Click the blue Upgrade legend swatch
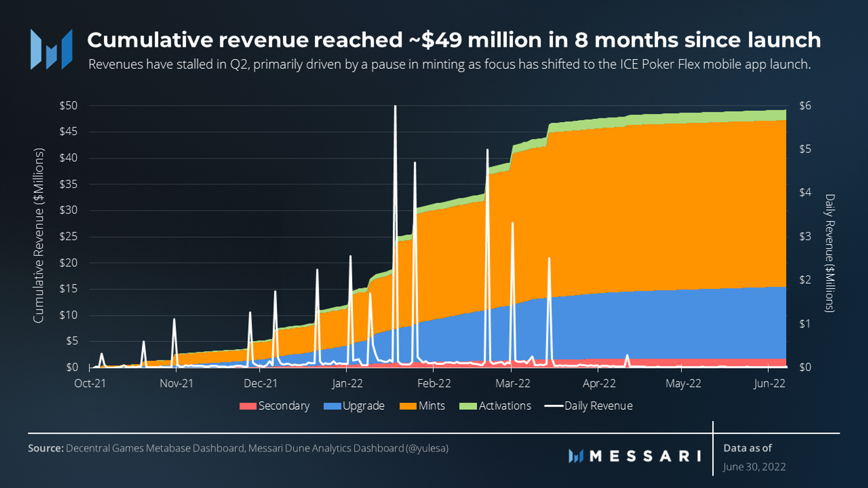Viewport: 868px width, 488px height. click(332, 406)
